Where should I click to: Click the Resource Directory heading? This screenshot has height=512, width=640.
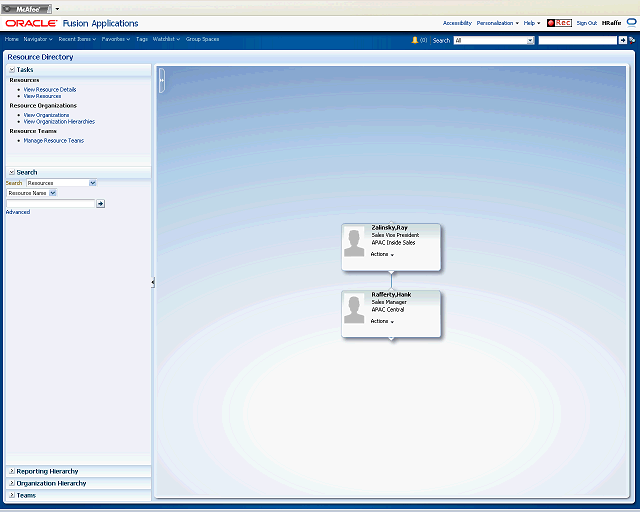pyautogui.click(x=40, y=57)
